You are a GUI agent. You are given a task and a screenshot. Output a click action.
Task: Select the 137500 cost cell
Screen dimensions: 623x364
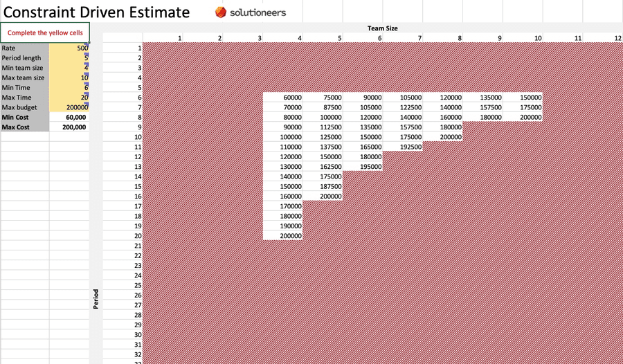click(x=323, y=147)
